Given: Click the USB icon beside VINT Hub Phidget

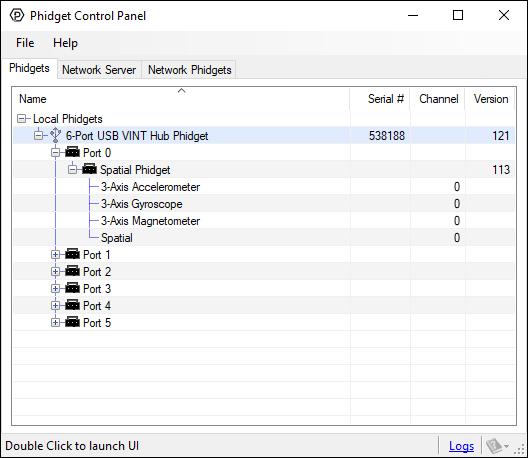Looking at the screenshot, I should 55,135.
